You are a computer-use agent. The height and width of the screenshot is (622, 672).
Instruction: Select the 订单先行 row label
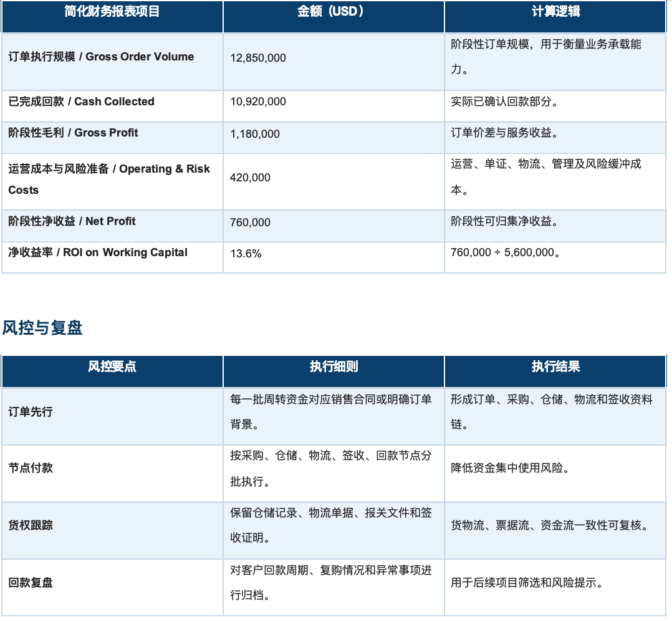(31, 412)
